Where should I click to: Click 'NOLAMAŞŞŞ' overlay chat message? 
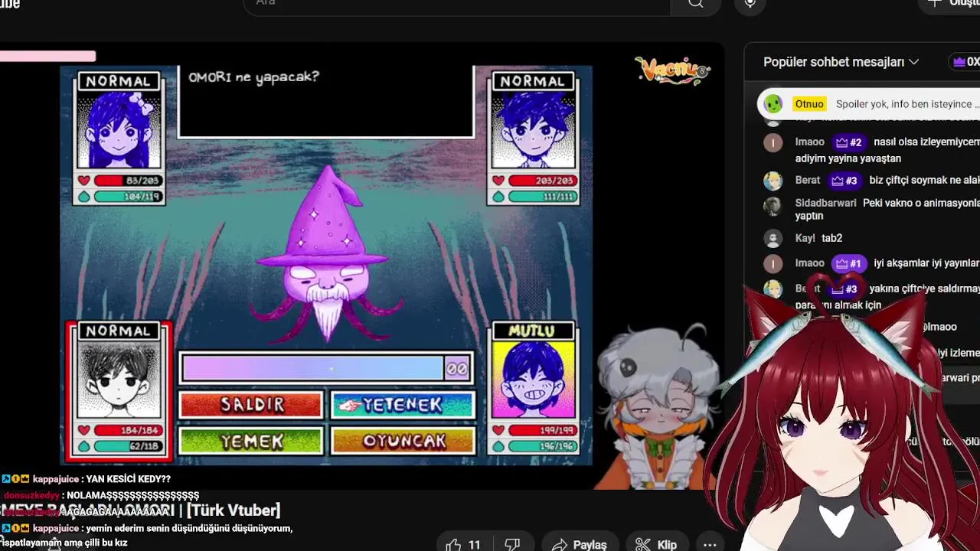coord(101,496)
